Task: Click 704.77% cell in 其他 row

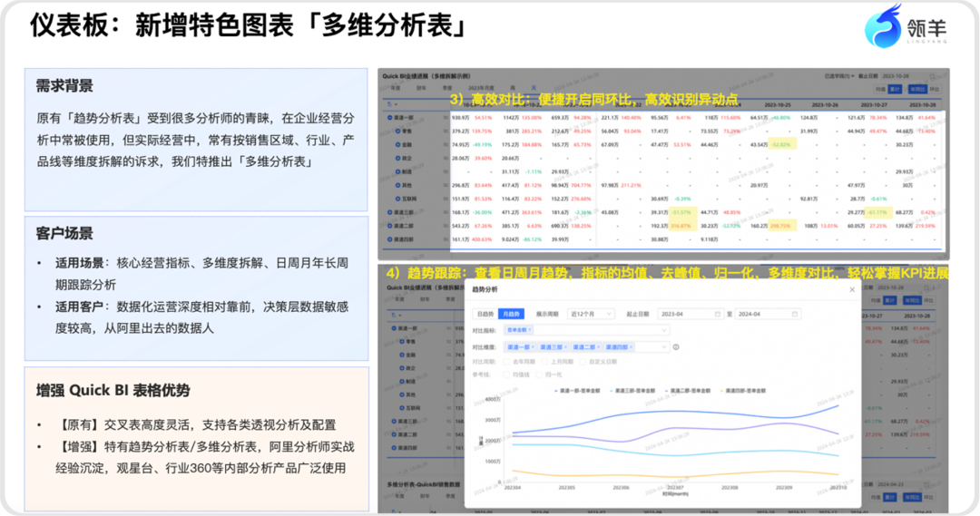Action: (x=581, y=185)
